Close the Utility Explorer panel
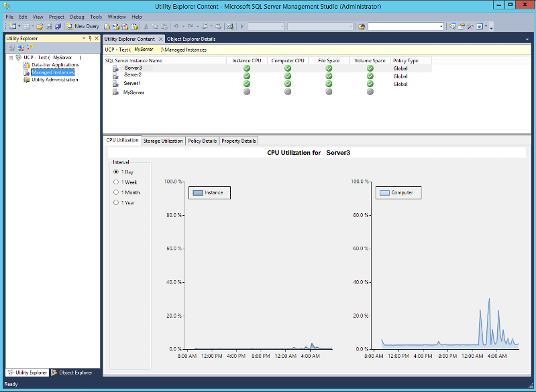The image size is (536, 392). point(97,38)
